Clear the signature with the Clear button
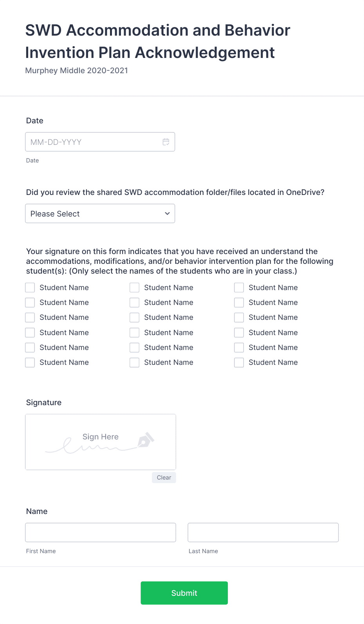This screenshot has width=364, height=624. 164,478
